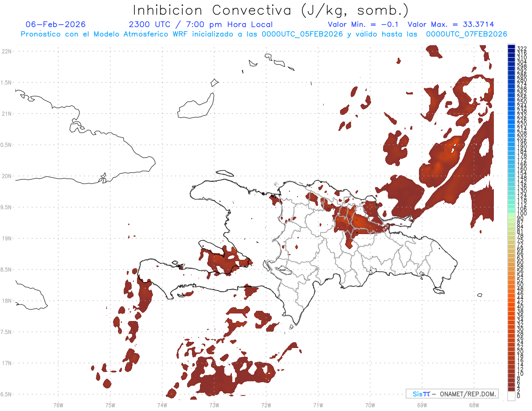
Task: Click the 70W longitude label
Action: point(370,405)
